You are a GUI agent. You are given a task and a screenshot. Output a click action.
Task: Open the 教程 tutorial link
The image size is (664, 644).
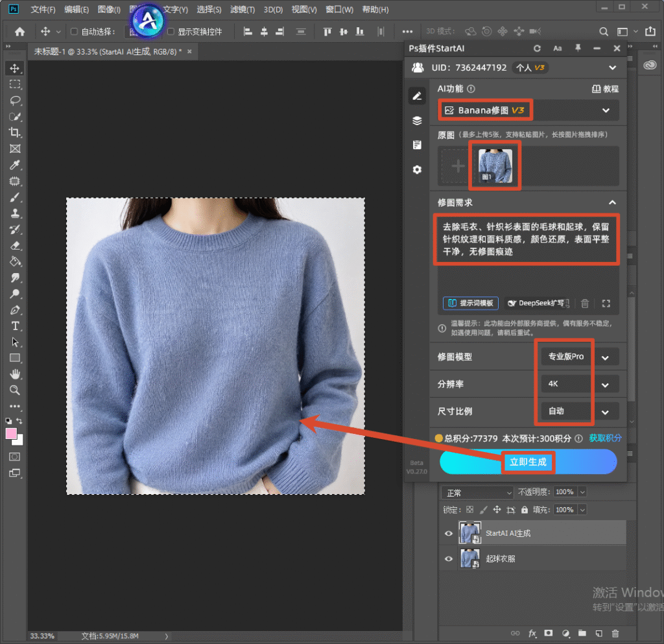[605, 89]
